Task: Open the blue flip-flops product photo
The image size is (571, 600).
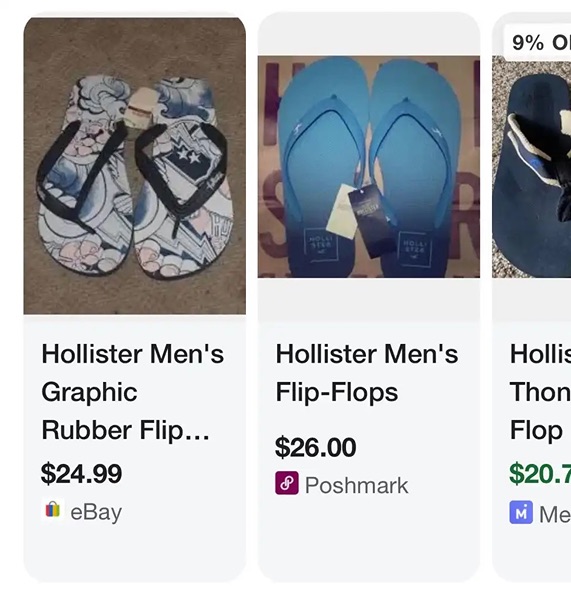Action: (x=369, y=167)
